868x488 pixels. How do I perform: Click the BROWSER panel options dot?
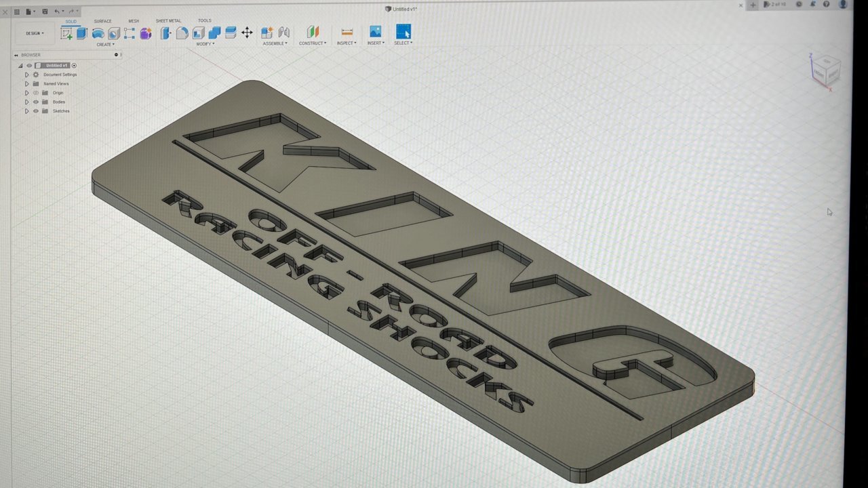tap(116, 55)
